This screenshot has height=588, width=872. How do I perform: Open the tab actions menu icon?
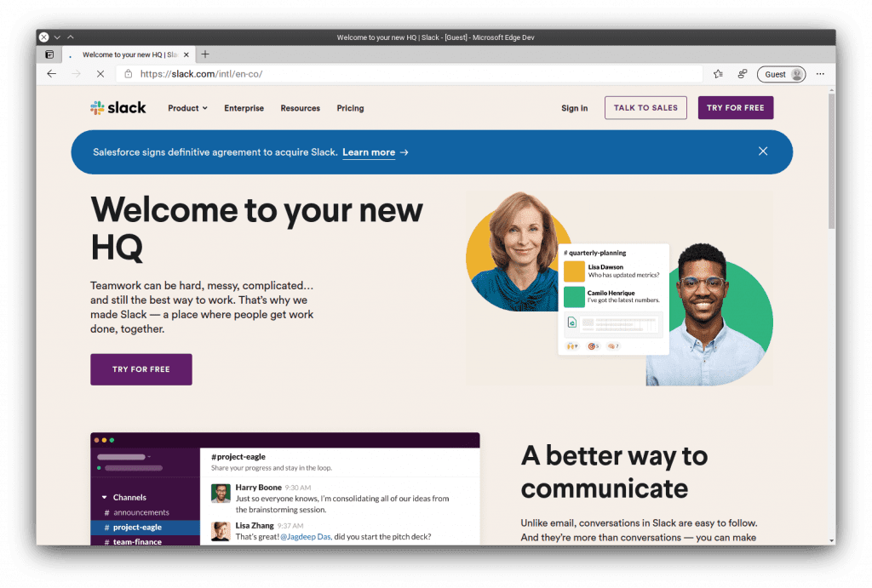pyautogui.click(x=49, y=54)
